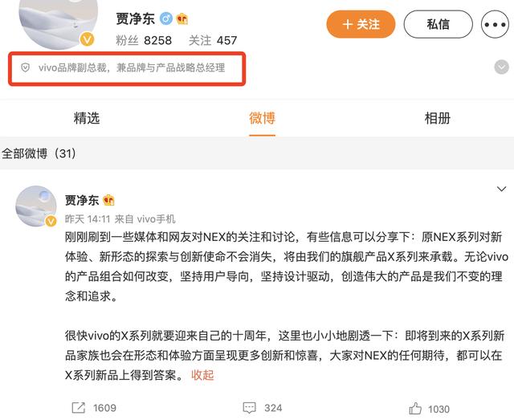Open the three-dot more options button

point(495,24)
